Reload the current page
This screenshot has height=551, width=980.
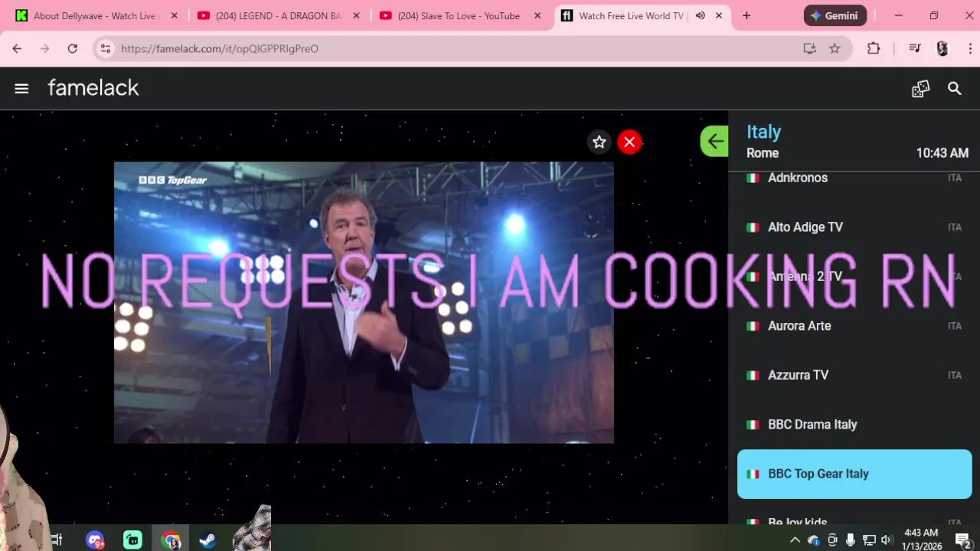tap(72, 48)
